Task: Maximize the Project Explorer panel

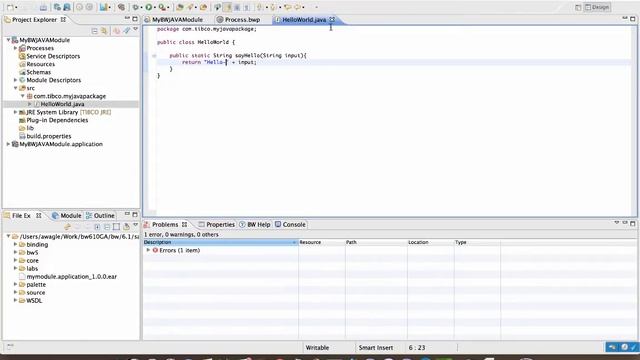Action: coord(135,19)
